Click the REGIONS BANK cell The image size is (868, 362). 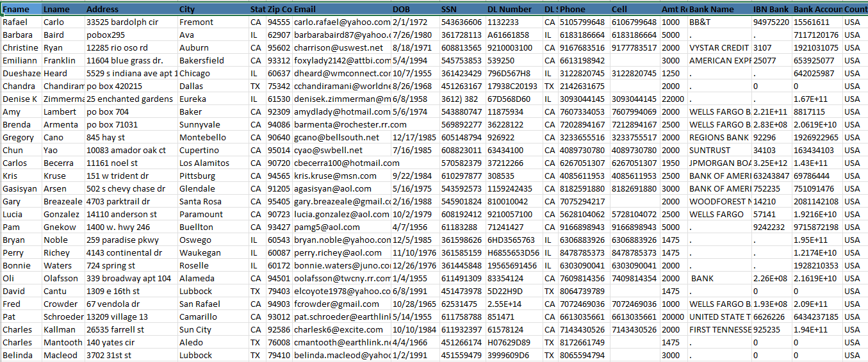point(719,138)
